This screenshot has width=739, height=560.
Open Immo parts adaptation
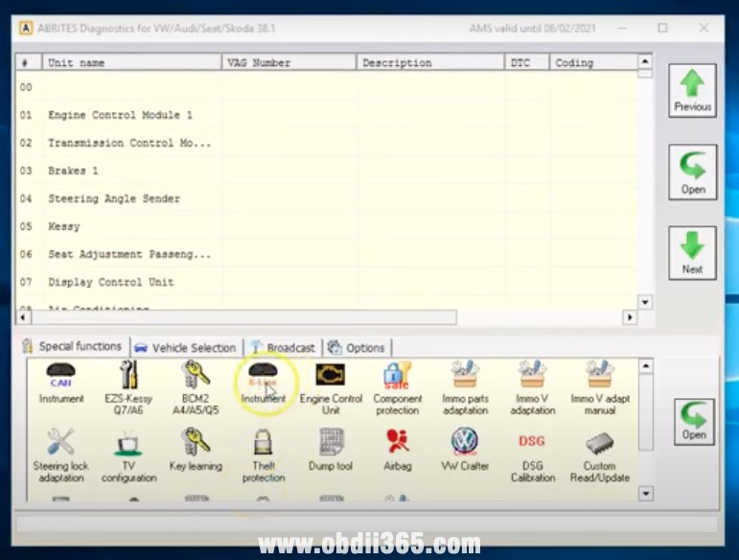point(465,388)
